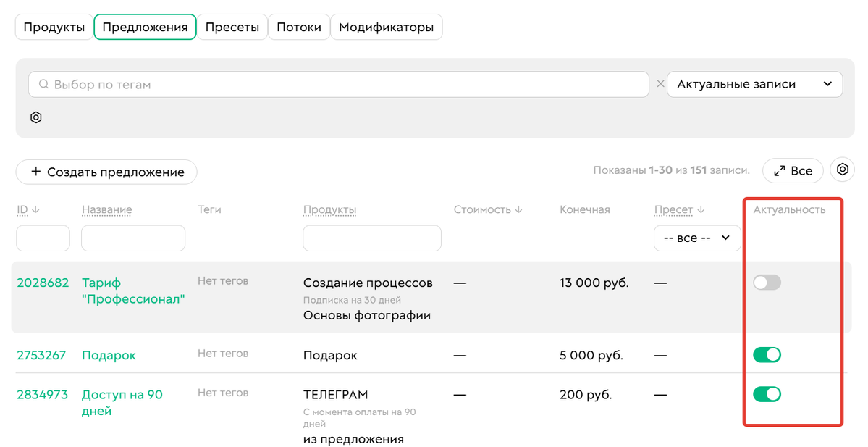Screen dimensions: 868x447
Task: Click the Актуальность column header
Action: (789, 209)
